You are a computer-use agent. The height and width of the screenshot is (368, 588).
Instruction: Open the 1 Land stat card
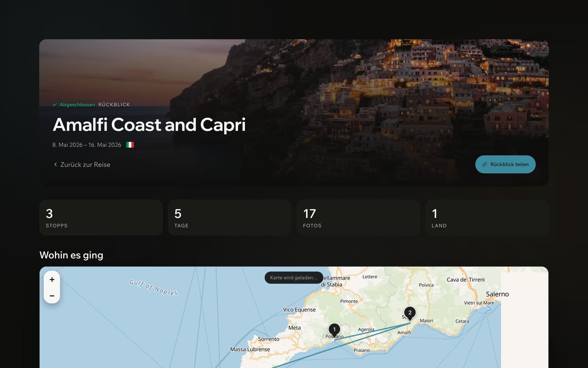[x=487, y=217]
